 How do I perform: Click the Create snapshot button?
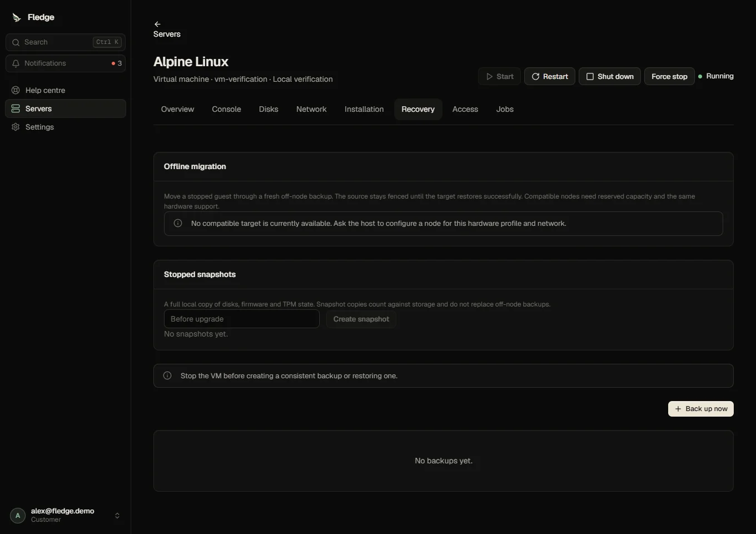point(361,319)
